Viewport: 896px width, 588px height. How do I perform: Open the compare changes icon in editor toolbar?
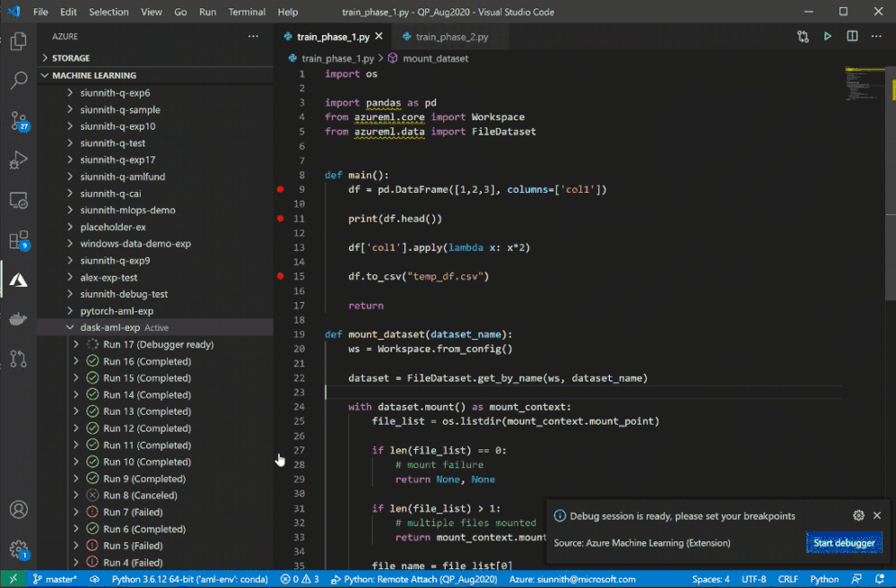click(x=803, y=37)
